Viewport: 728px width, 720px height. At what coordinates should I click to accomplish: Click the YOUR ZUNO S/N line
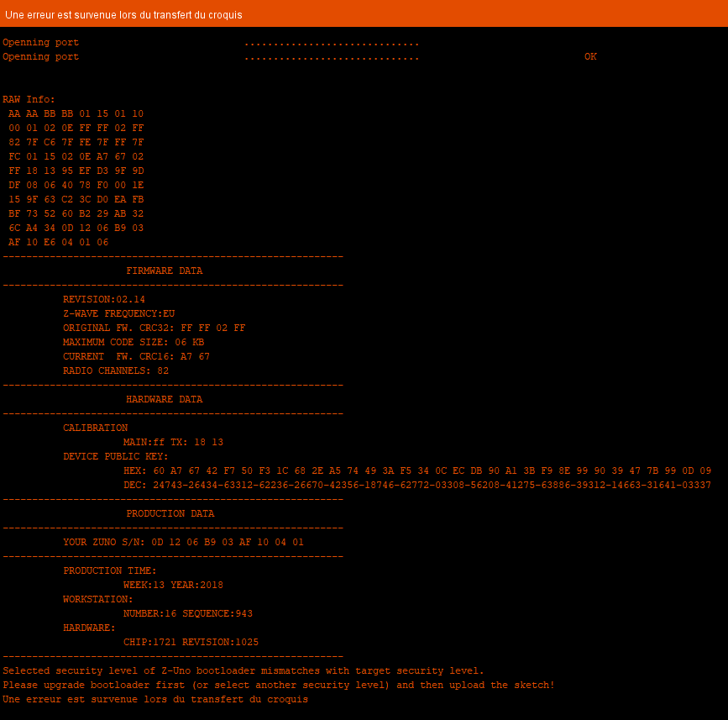tap(183, 543)
